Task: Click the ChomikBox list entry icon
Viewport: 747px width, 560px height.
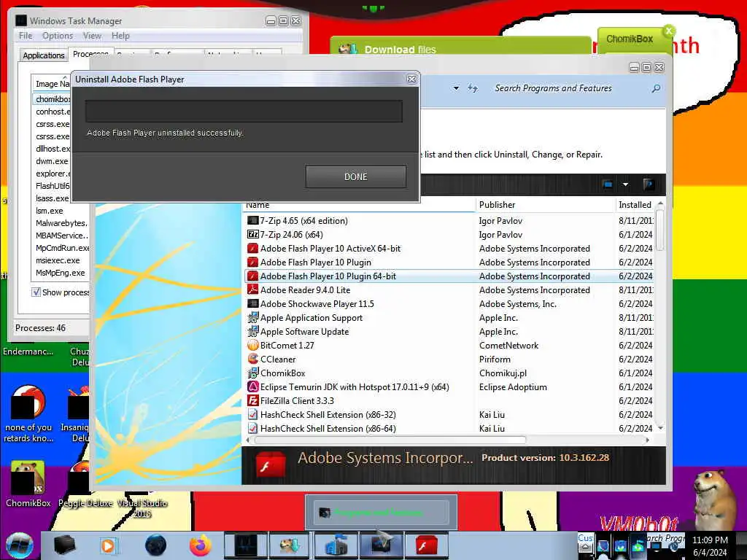Action: click(252, 373)
